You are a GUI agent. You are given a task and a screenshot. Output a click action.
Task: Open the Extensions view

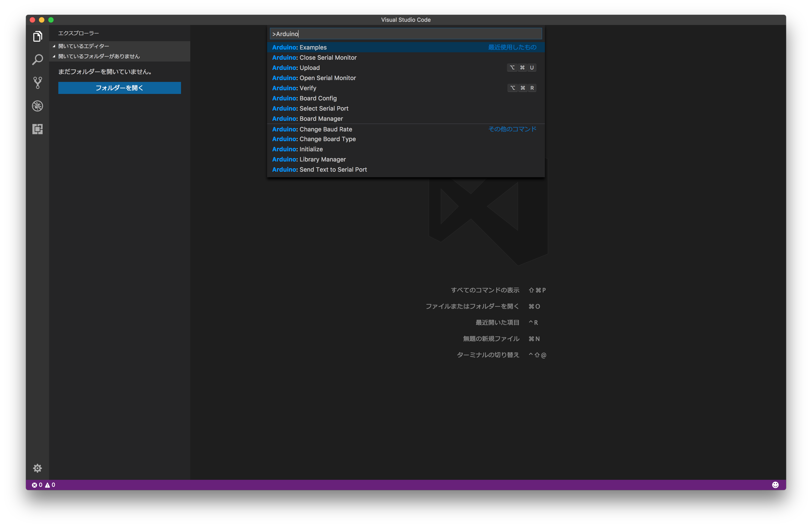click(x=37, y=129)
